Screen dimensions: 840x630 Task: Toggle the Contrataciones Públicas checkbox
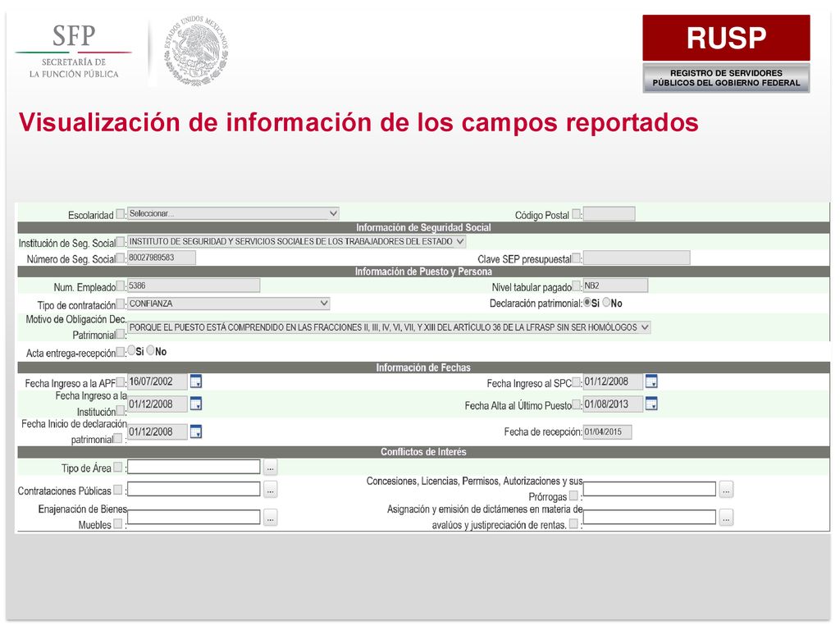pos(118,490)
